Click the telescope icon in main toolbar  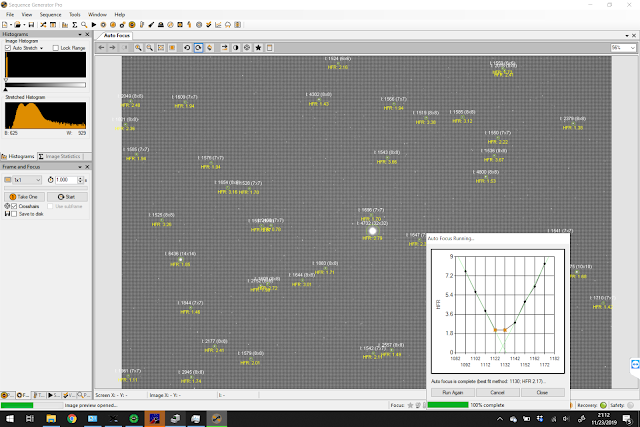[x=151, y=25]
